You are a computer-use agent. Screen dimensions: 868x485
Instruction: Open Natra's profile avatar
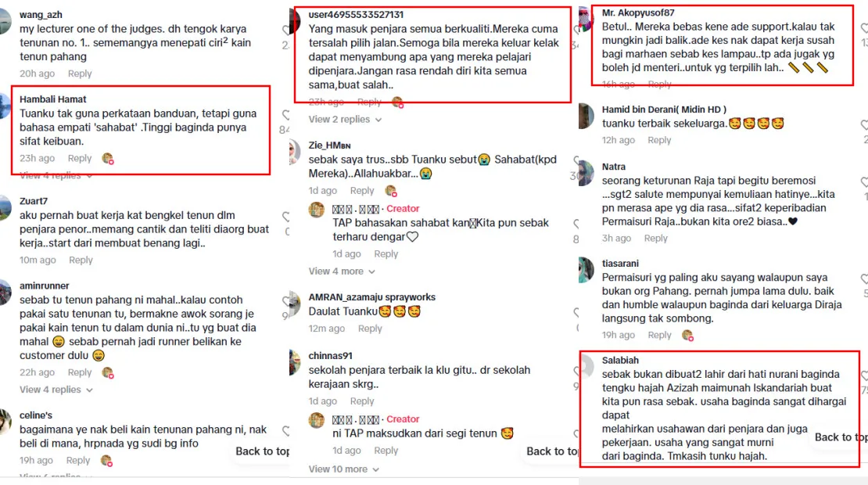coord(586,174)
